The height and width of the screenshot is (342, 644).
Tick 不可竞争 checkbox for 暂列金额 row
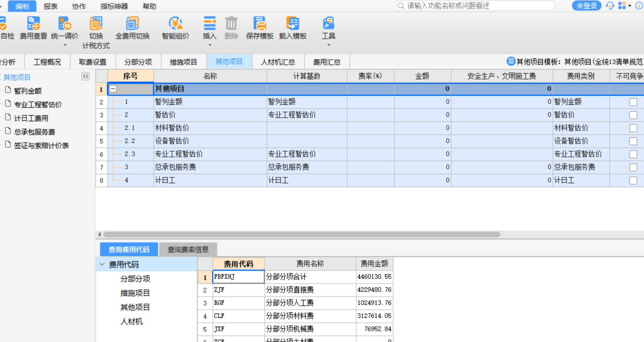[633, 102]
